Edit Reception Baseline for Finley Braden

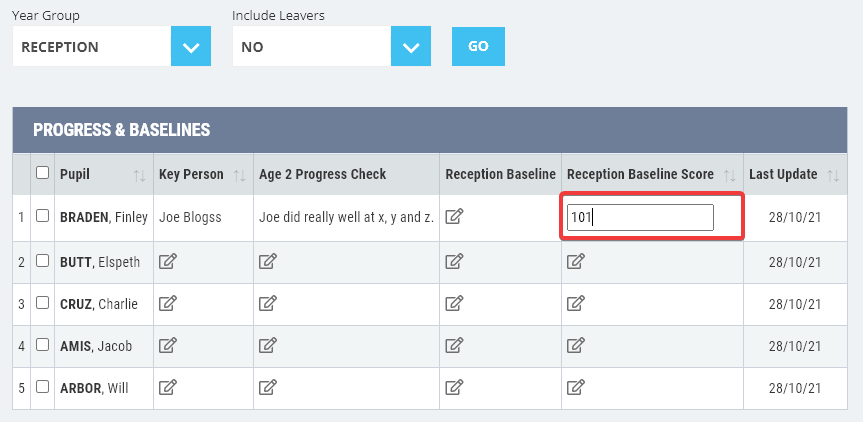tap(454, 216)
